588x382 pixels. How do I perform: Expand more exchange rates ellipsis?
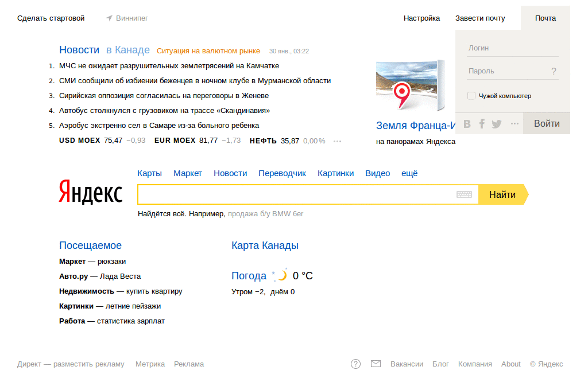click(x=337, y=141)
